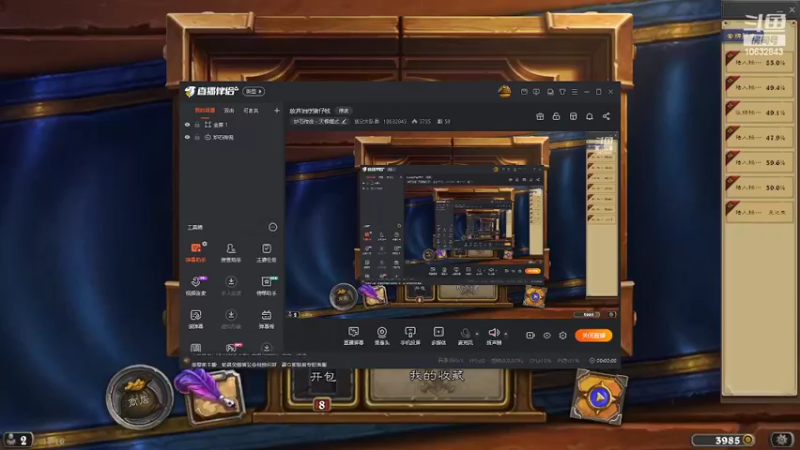The image size is (800, 450).
Task: Open the hamburger menu in title bar
Action: [x=574, y=92]
